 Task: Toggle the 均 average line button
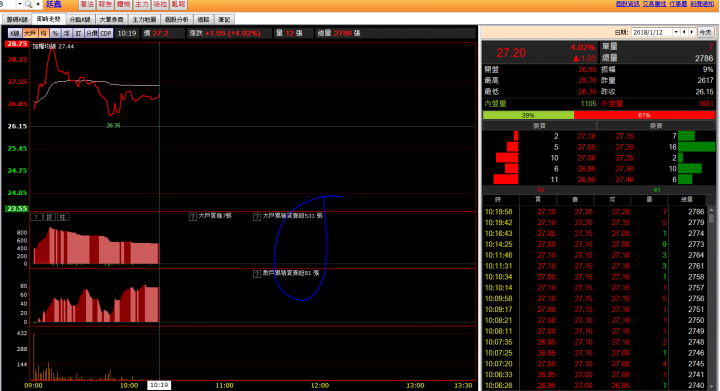click(44, 33)
